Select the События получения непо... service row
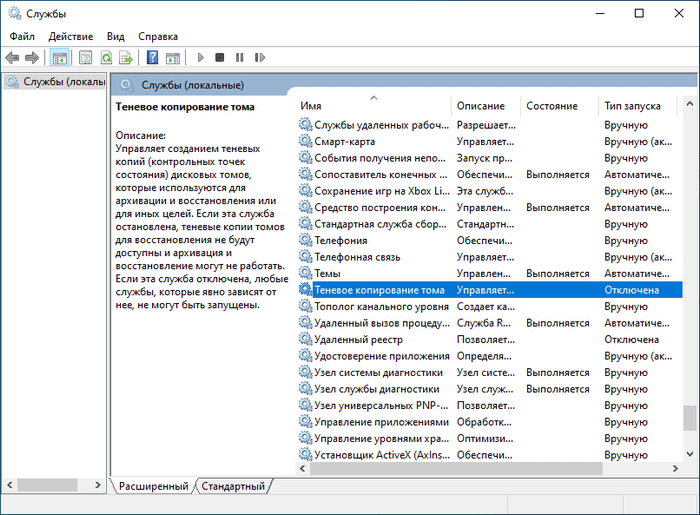The image size is (700, 515). point(490,158)
